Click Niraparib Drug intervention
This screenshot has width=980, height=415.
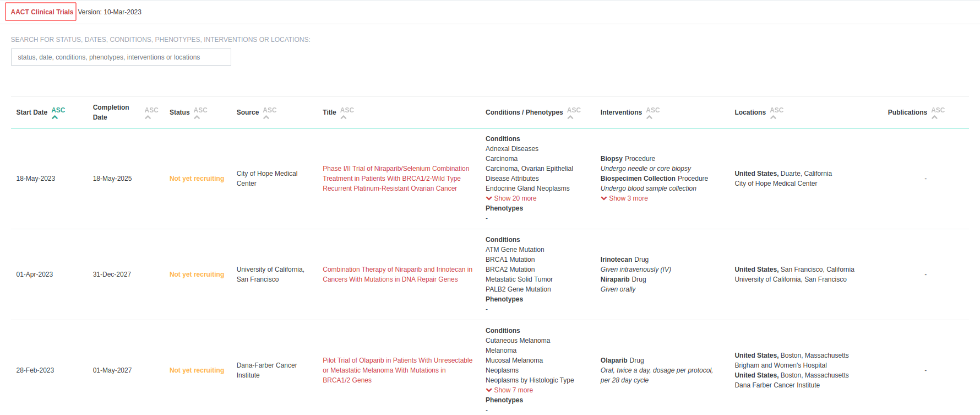(x=623, y=279)
